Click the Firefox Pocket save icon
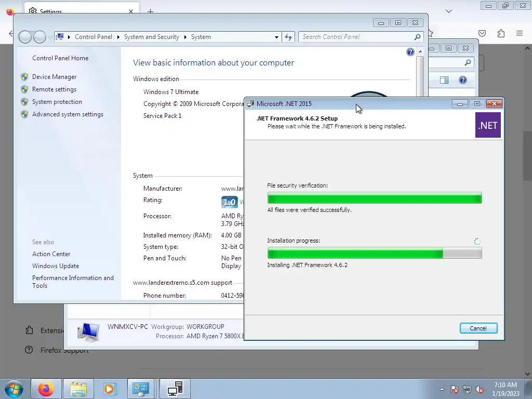Screen dimensions: 532x399 pos(482,33)
